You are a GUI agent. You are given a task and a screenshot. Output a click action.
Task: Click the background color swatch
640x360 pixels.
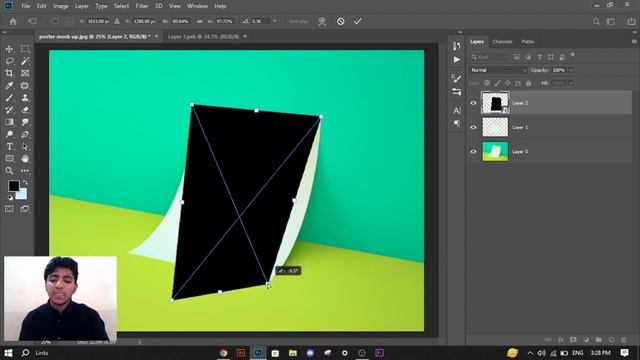[23, 195]
